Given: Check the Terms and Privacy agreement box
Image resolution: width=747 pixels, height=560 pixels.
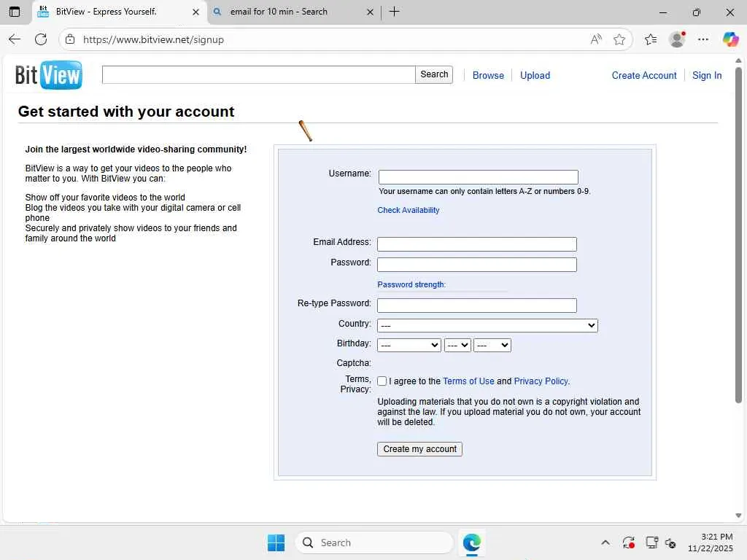Looking at the screenshot, I should click(382, 381).
